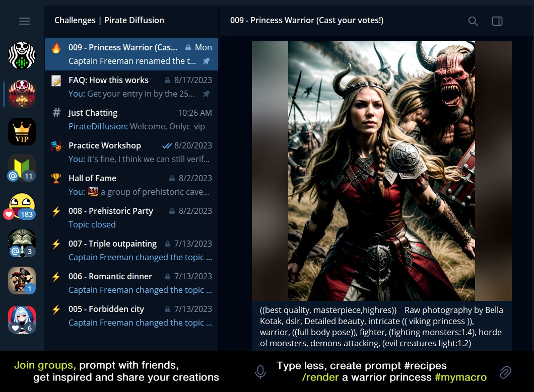The height and width of the screenshot is (392, 534).
Task: Click the 10:26 AM timestamp of Just Chatting
Action: point(195,113)
